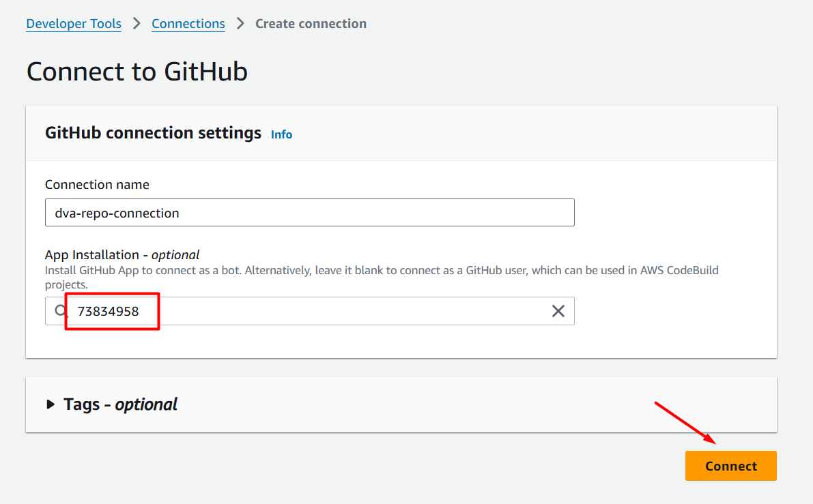813x504 pixels.
Task: Click the 'GitHub connection settings' heading
Action: (x=153, y=133)
